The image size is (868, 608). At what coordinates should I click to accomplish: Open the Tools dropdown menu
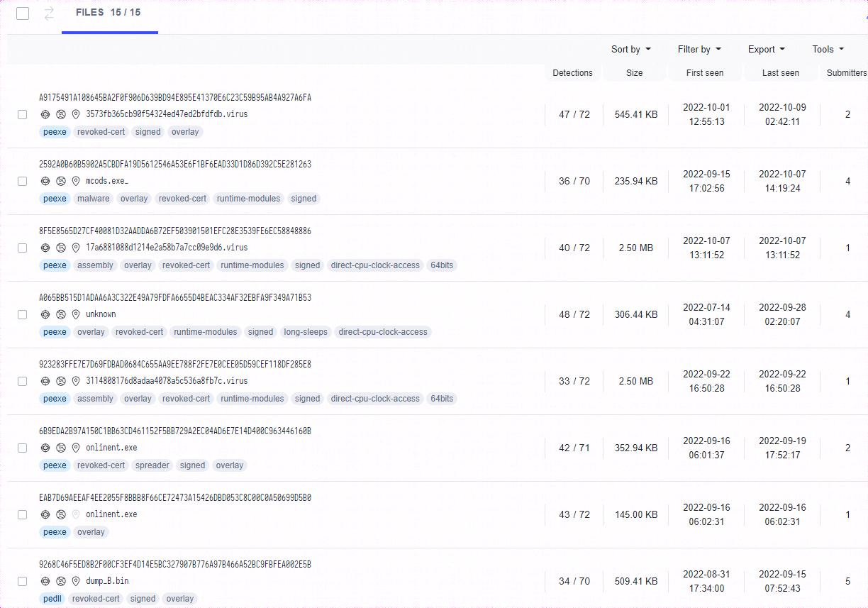pyautogui.click(x=828, y=49)
